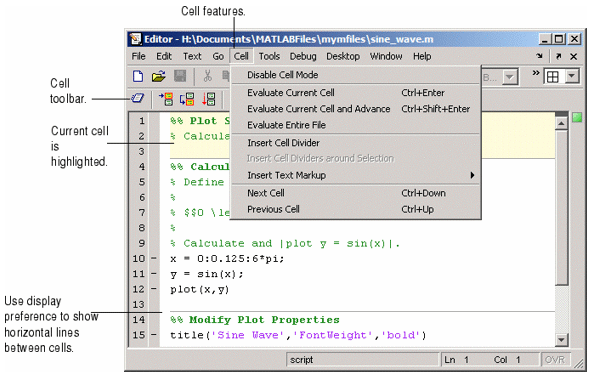592x375 pixels.
Task: Close the open Cell menu
Action: (241, 56)
